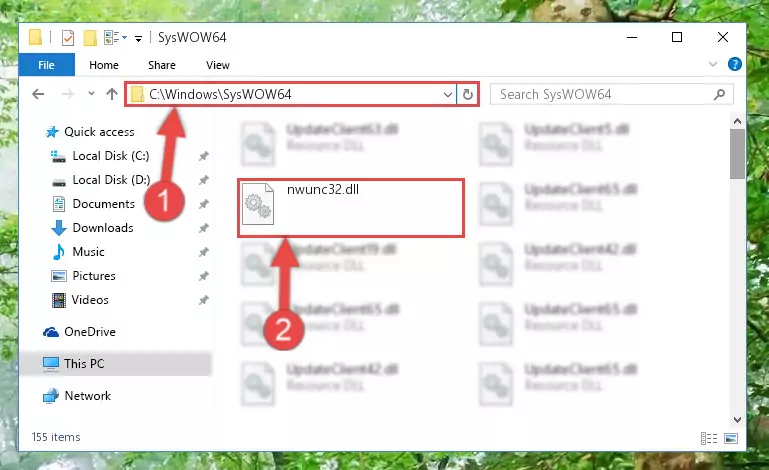Open the recent locations dropdown
Image resolution: width=769 pixels, height=470 pixels.
pos(91,93)
